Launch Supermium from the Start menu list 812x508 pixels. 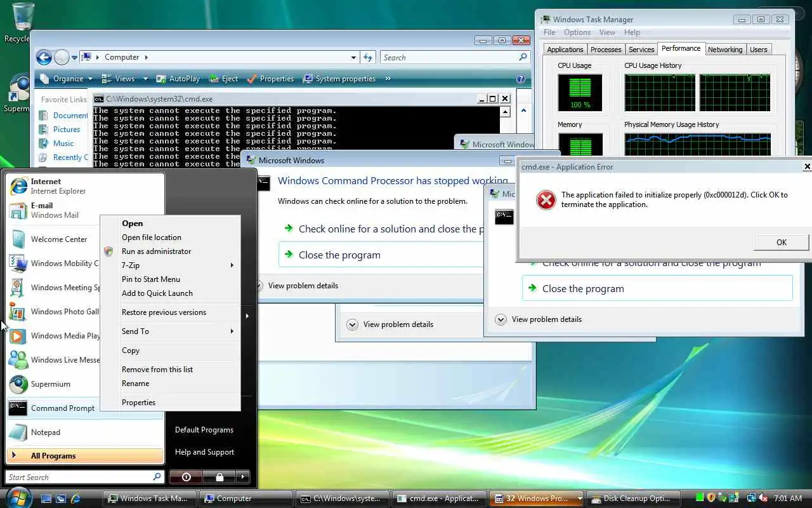(54, 384)
